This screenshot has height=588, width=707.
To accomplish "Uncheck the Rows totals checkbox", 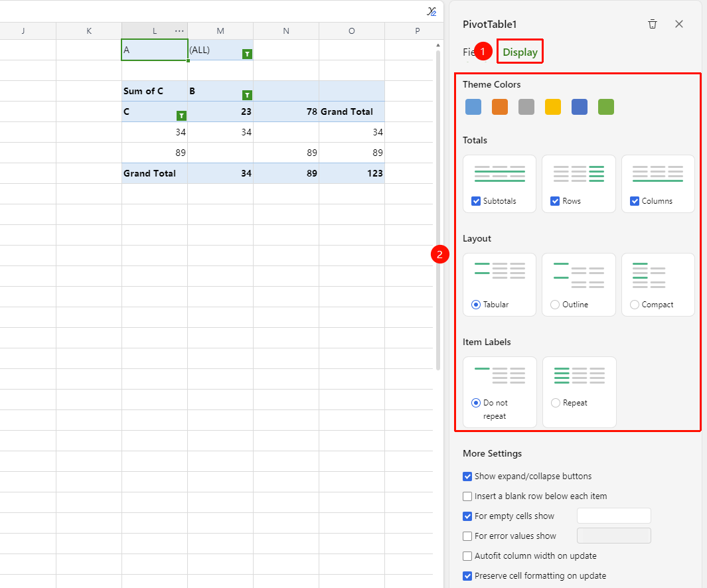I will tap(555, 201).
